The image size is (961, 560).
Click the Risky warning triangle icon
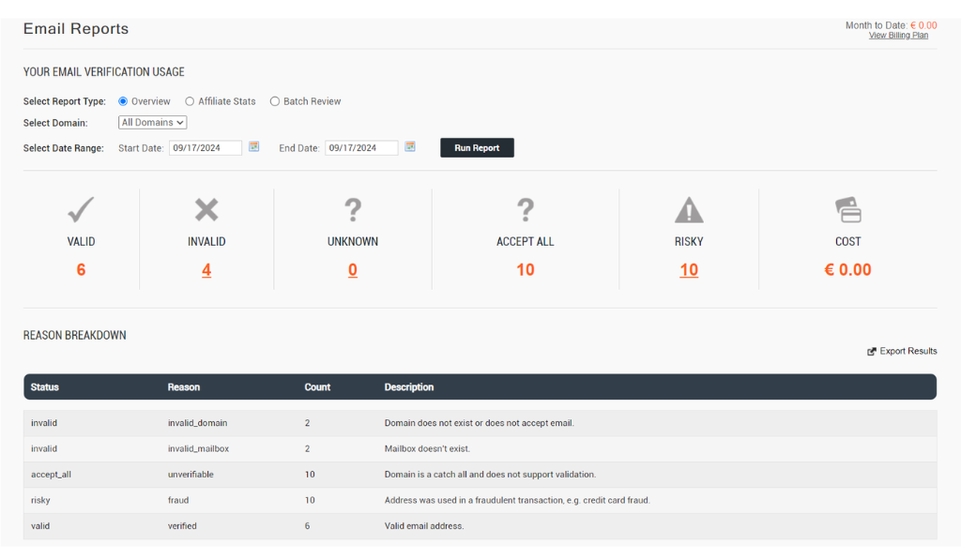[x=689, y=209]
